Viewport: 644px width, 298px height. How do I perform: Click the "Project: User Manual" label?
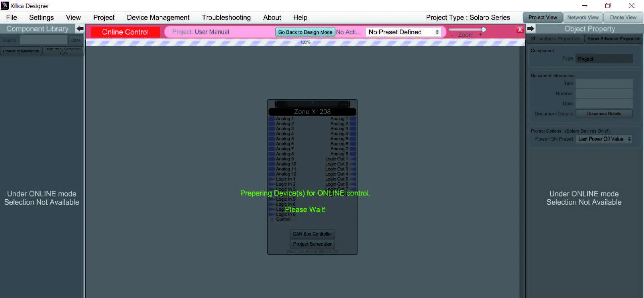pyautogui.click(x=201, y=32)
